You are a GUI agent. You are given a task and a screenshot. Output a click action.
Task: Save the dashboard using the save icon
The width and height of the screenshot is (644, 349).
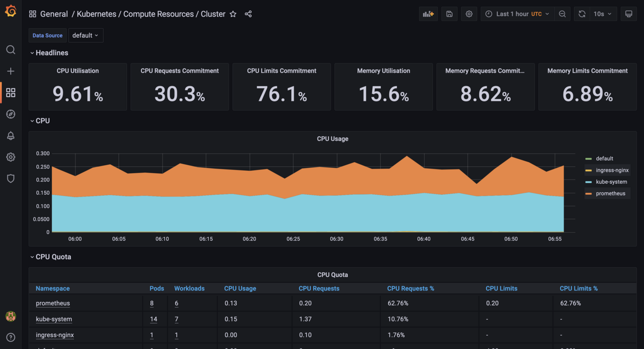[x=449, y=14]
